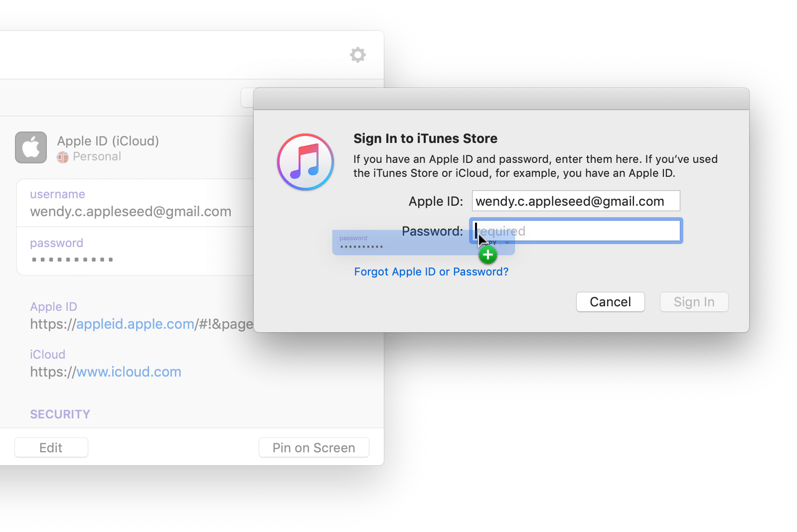Open Forgot Apple ID or Password link
This screenshot has width=797, height=532.
point(431,272)
